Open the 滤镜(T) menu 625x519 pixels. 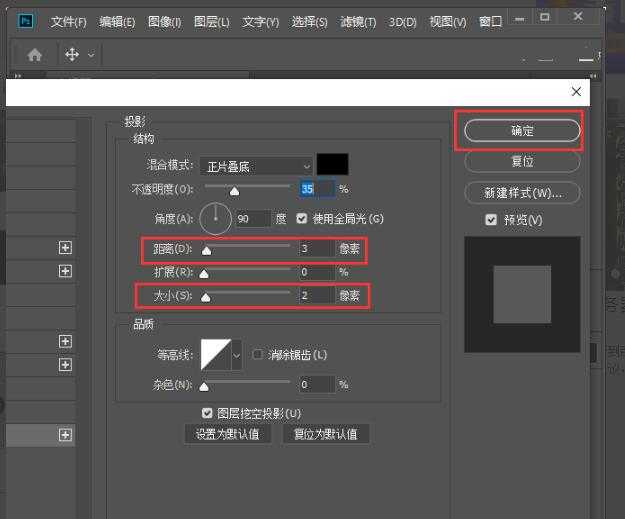pos(357,21)
